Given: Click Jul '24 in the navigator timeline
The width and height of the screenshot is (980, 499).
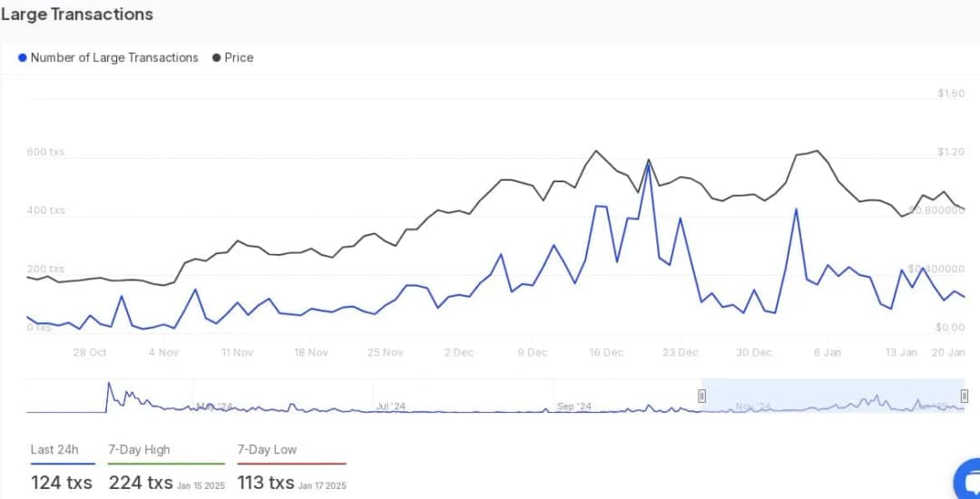Looking at the screenshot, I should (390, 406).
